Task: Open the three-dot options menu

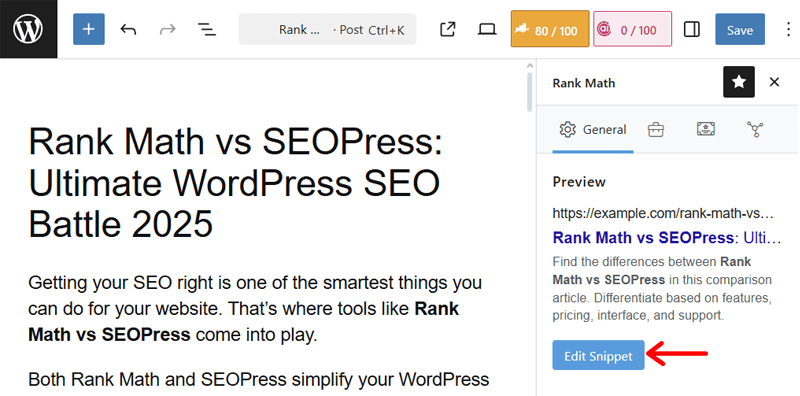Action: tap(789, 30)
